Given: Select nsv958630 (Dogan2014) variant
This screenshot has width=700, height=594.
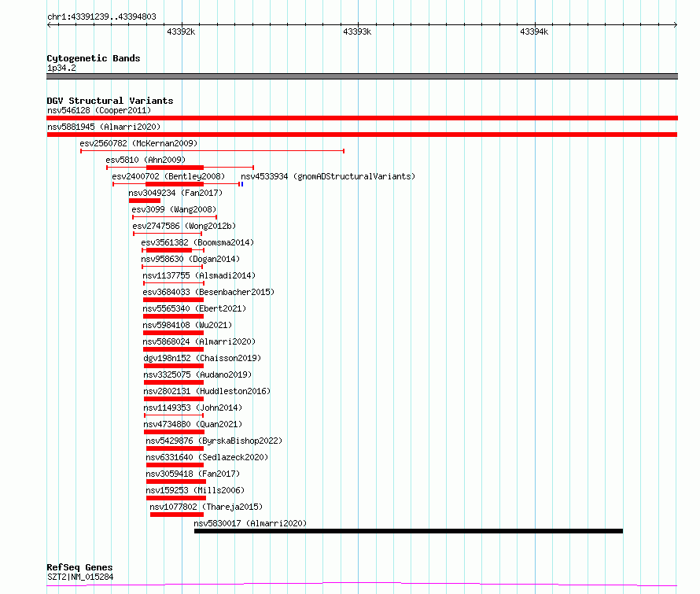Looking at the screenshot, I should coord(190,259).
